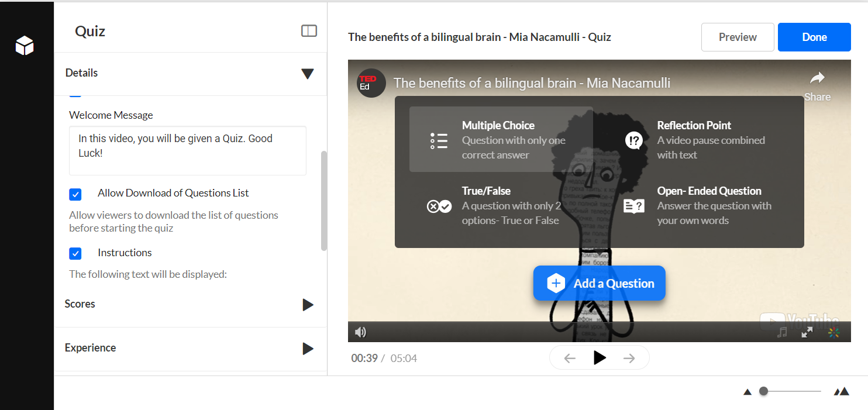The image size is (868, 410).
Task: Expand the Scores section
Action: (308, 304)
